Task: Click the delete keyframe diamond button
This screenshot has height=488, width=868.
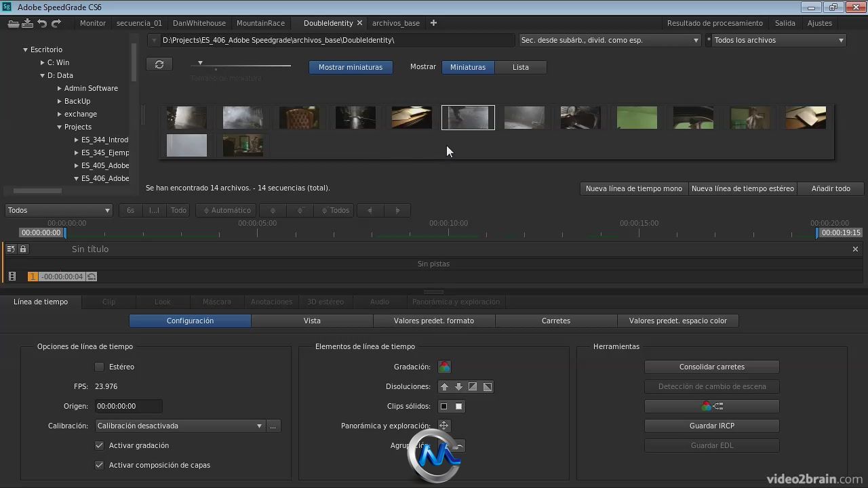Action: coord(300,210)
